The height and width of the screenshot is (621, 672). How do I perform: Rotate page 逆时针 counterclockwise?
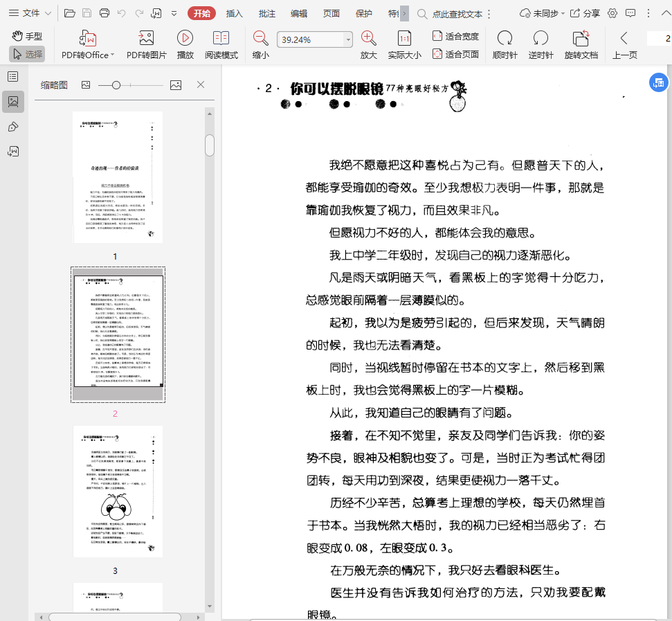(x=541, y=44)
